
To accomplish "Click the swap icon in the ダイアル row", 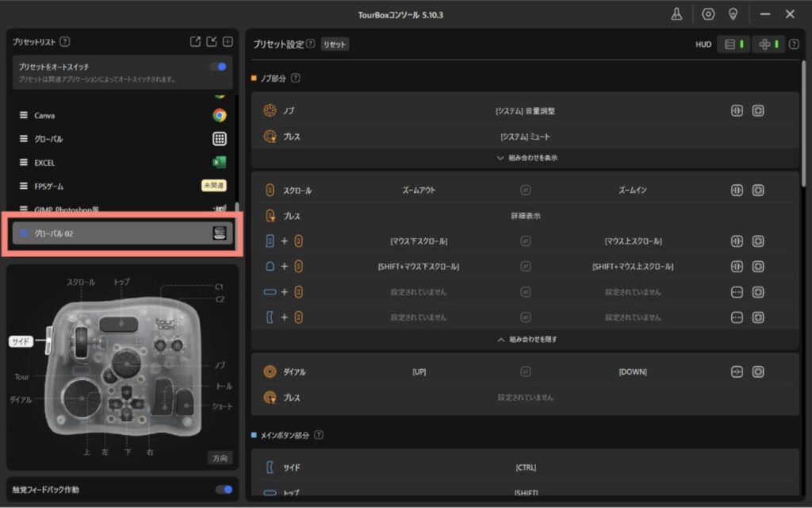I will click(525, 371).
